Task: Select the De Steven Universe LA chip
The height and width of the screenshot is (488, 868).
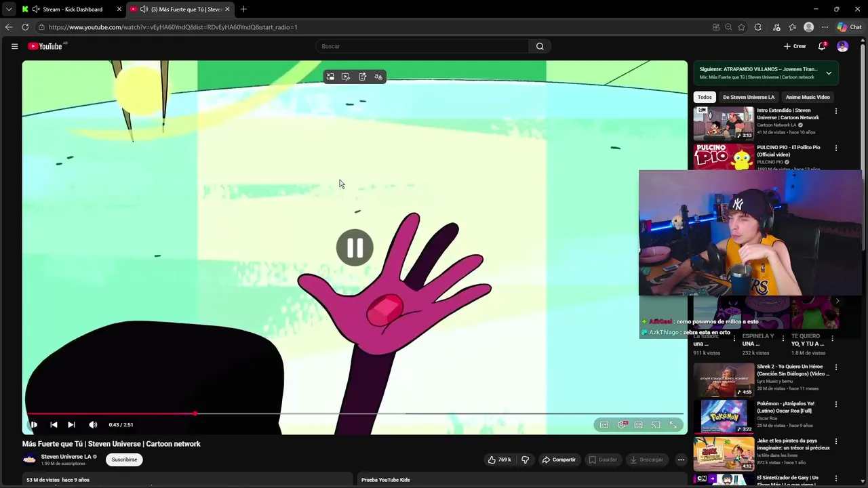Action: 749,97
